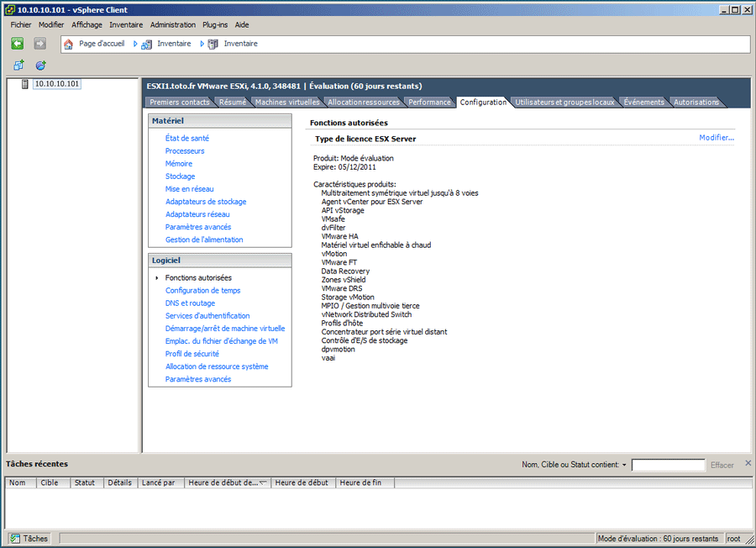Sort by Heure de début de... column
This screenshot has height=548, width=756.
pos(228,482)
